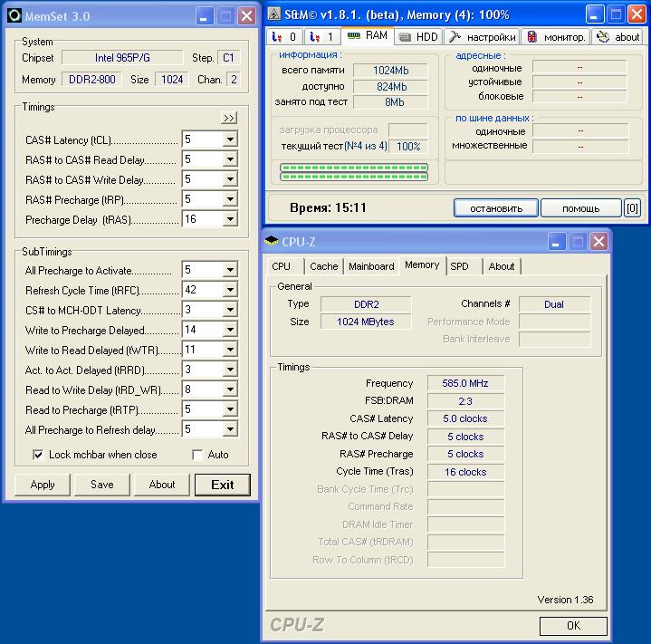The height and width of the screenshot is (644, 651).
Task: Open About in MemSet
Action: pos(162,485)
